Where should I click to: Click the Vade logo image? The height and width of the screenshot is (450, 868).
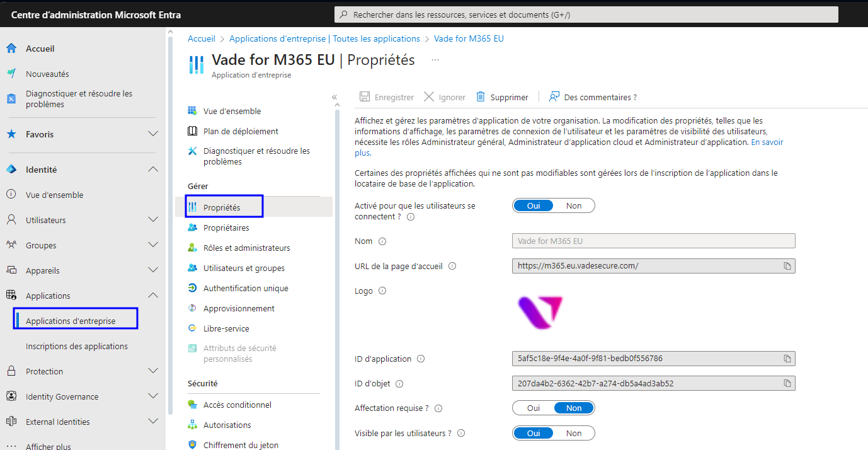tap(540, 313)
